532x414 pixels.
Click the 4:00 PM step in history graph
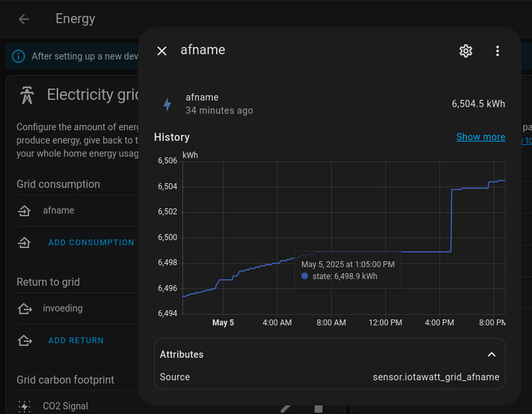452,221
